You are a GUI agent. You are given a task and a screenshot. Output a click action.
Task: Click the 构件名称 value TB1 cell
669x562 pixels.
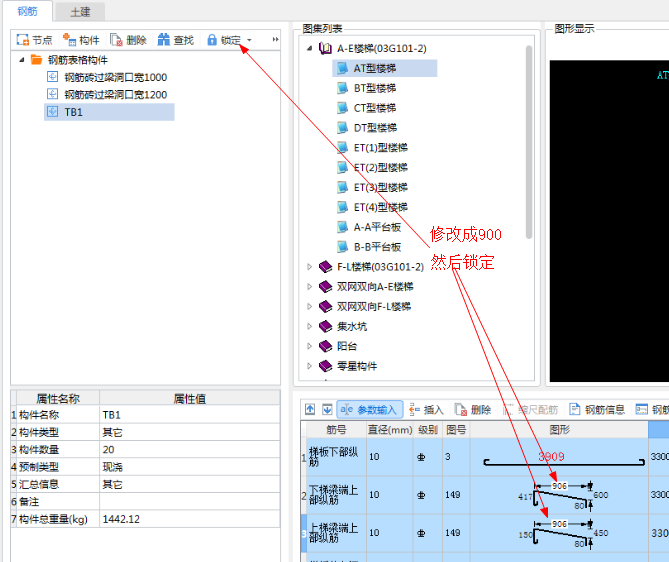190,415
